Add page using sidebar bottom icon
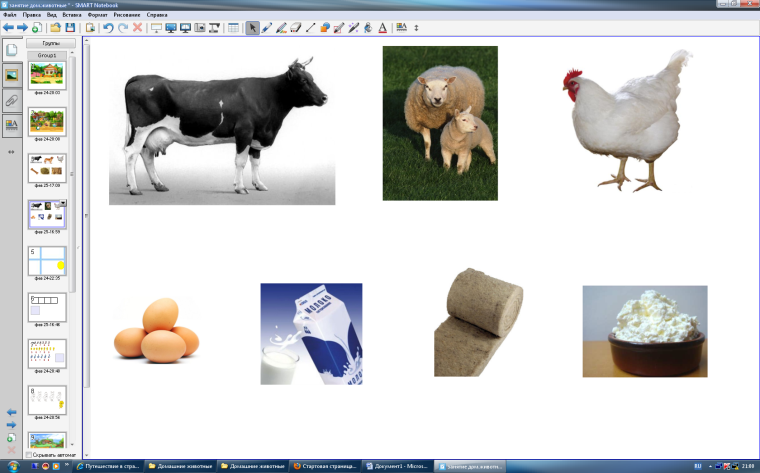The width and height of the screenshot is (760, 473). [11, 438]
